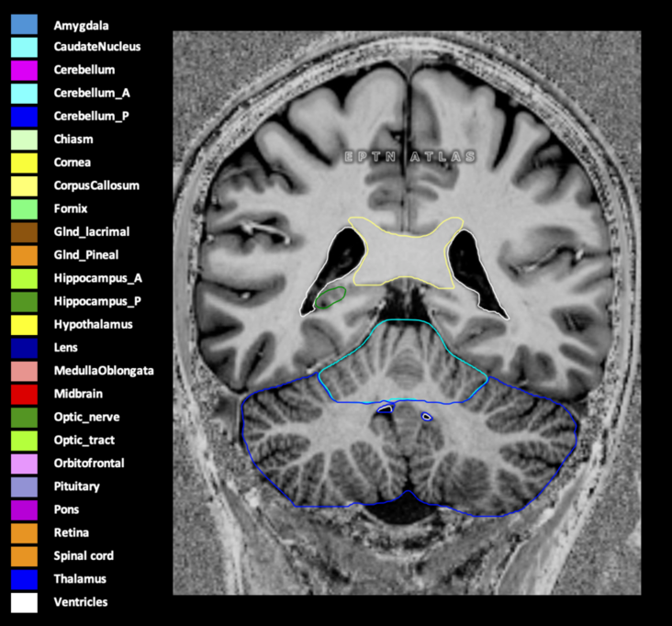
Task: Select the "Ventricles" label
Action: (81, 602)
